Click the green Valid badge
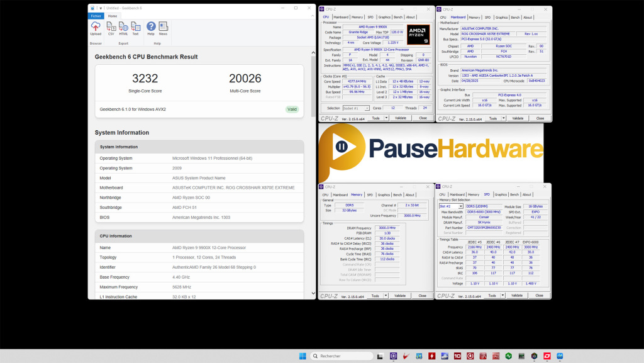Screen dimensions: 644x363 click(x=292, y=109)
